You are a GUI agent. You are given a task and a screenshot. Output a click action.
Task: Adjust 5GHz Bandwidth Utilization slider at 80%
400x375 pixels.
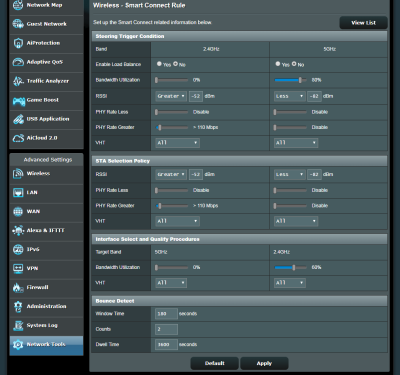(290, 80)
